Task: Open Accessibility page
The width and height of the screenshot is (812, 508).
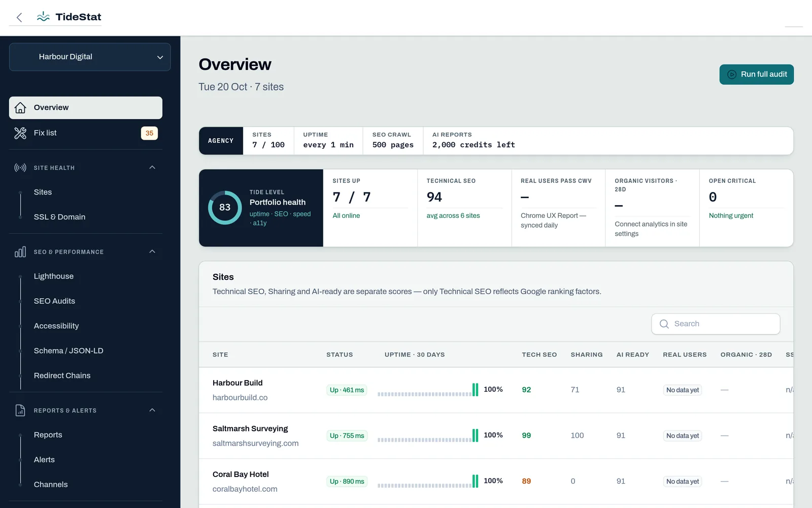Action: click(56, 326)
